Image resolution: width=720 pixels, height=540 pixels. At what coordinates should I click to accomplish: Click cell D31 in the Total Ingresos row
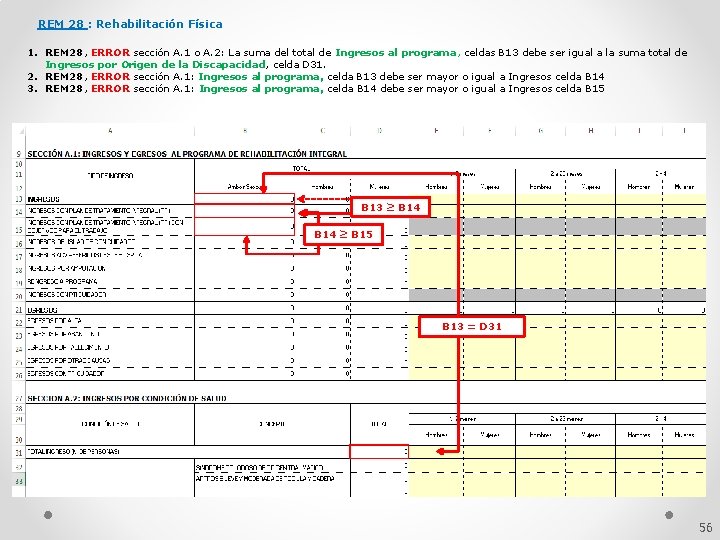[379, 452]
